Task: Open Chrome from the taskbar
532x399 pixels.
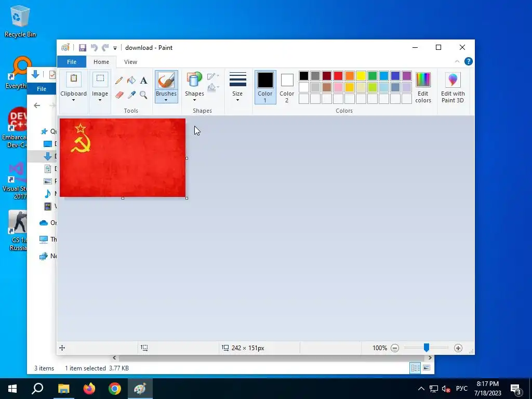Action: [115, 389]
